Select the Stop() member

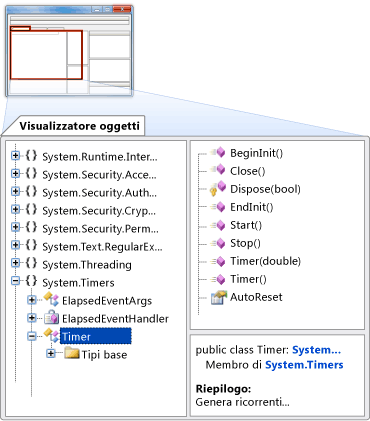[245, 243]
